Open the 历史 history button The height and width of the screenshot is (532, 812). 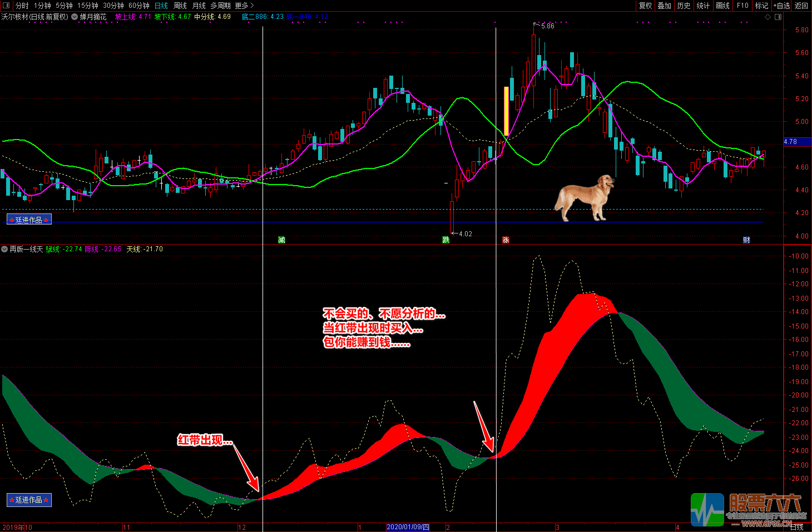click(684, 6)
